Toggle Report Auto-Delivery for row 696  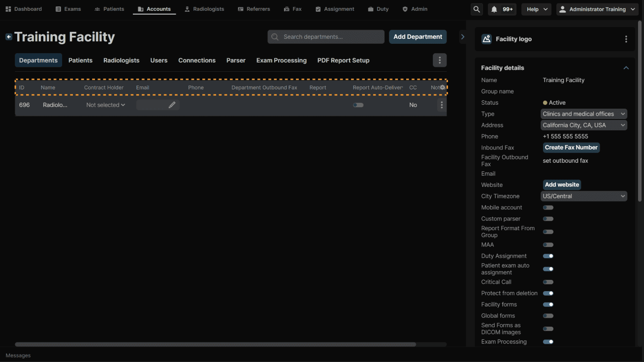(358, 105)
